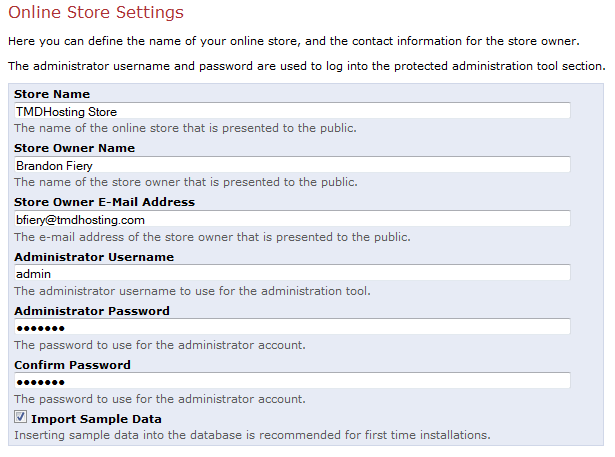615x457 pixels.
Task: Click the Store Name input field
Action: click(x=291, y=111)
